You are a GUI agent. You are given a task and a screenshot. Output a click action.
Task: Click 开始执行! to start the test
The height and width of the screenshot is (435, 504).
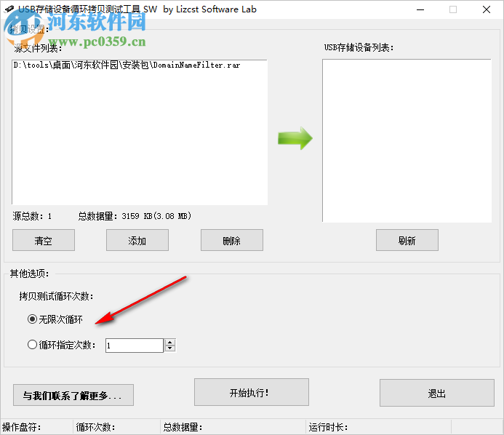tap(252, 392)
